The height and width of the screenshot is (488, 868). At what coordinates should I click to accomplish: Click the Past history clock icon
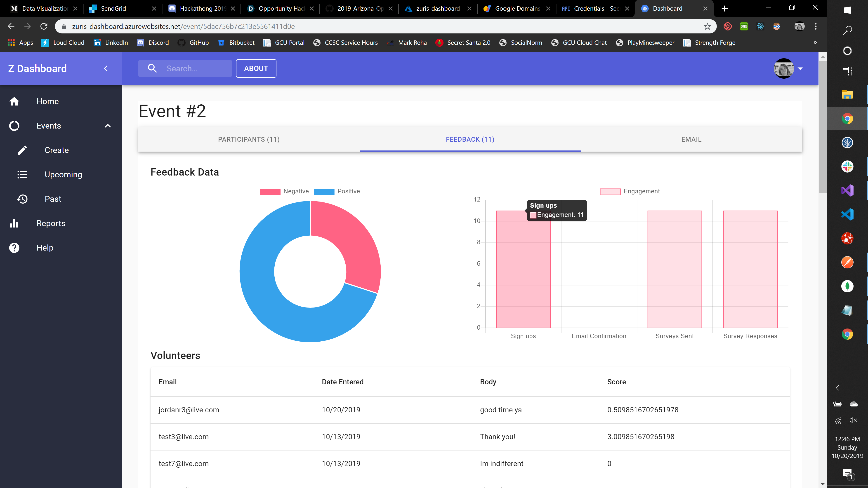(x=22, y=199)
